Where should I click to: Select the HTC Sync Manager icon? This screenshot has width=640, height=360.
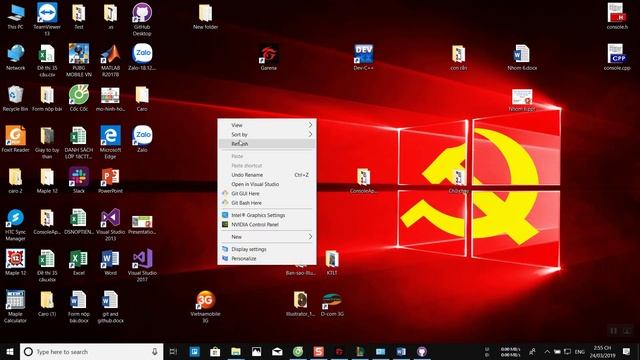pyautogui.click(x=16, y=224)
